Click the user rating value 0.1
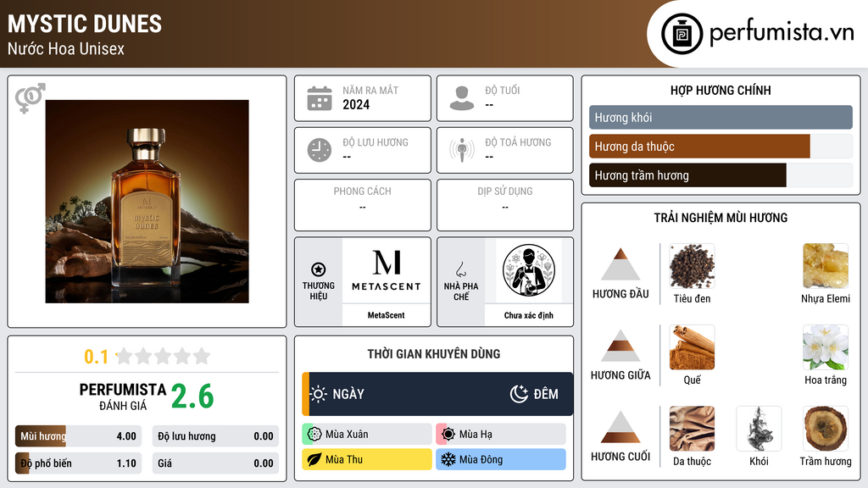This screenshot has width=868, height=488. (97, 357)
